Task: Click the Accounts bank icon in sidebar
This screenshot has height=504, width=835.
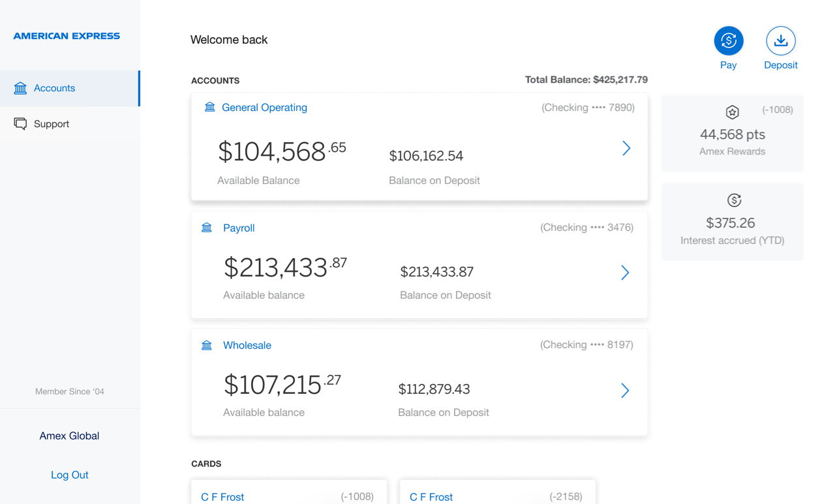Action: [20, 88]
